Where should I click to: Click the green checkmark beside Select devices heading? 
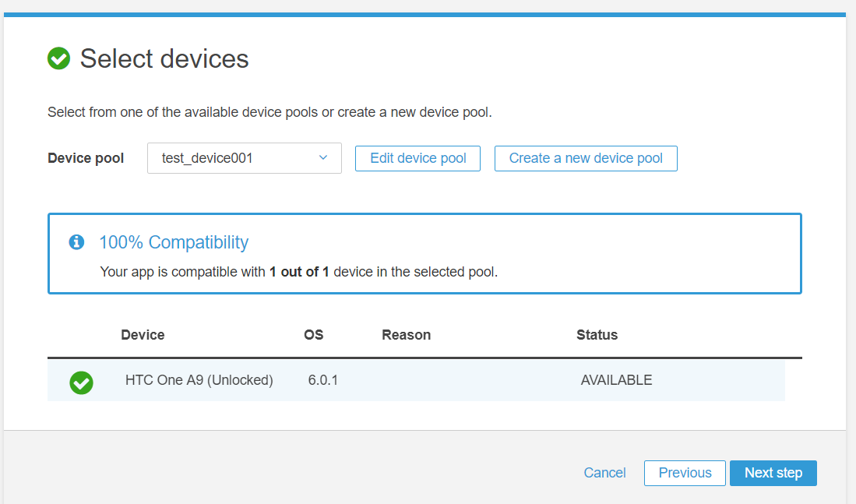point(58,58)
